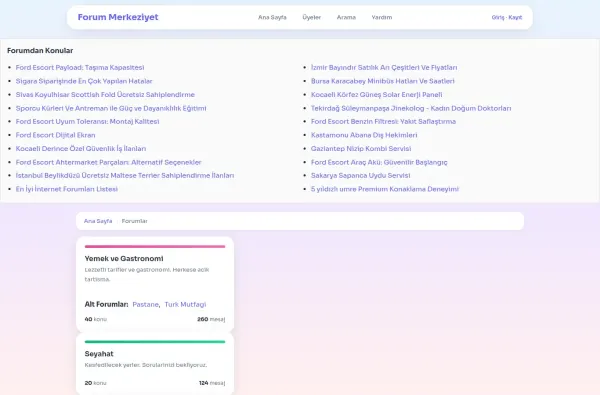Click Giriş - Kayıt login link
Image resolution: width=600 pixels, height=395 pixels.
507,17
